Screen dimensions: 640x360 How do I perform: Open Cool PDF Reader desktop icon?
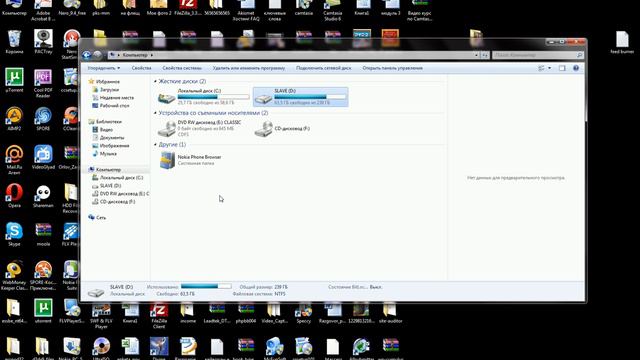(43, 83)
